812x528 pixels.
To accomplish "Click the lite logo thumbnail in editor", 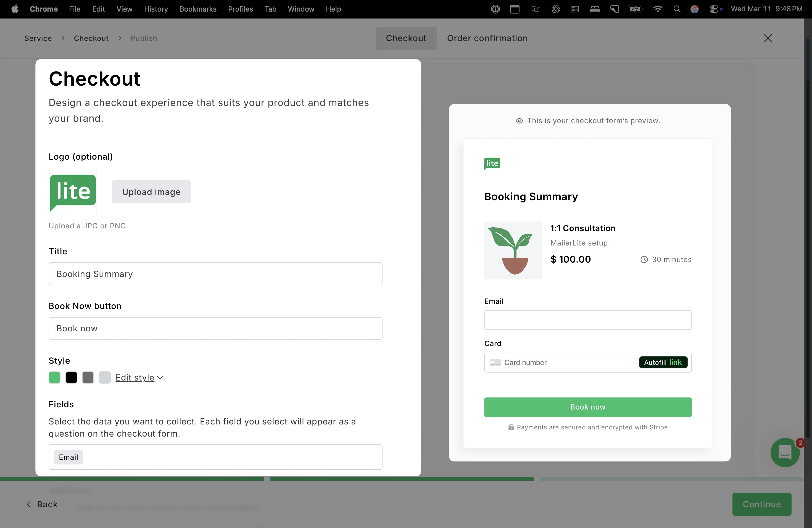I will click(73, 192).
